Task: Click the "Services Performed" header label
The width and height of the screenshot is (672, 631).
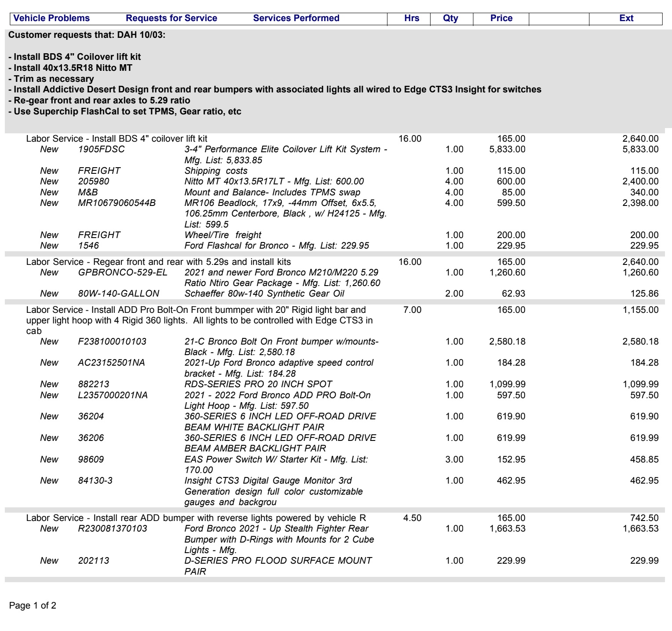Action: tap(296, 18)
